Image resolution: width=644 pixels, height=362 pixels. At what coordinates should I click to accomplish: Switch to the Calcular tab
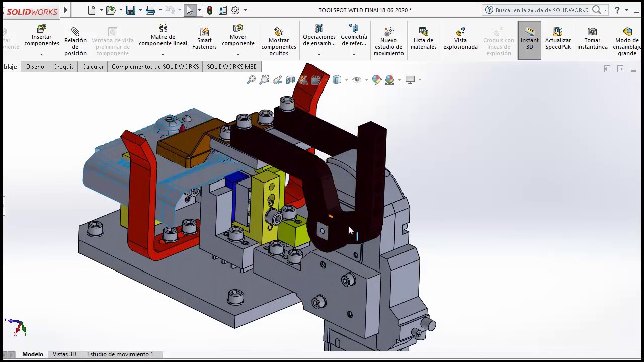[93, 67]
